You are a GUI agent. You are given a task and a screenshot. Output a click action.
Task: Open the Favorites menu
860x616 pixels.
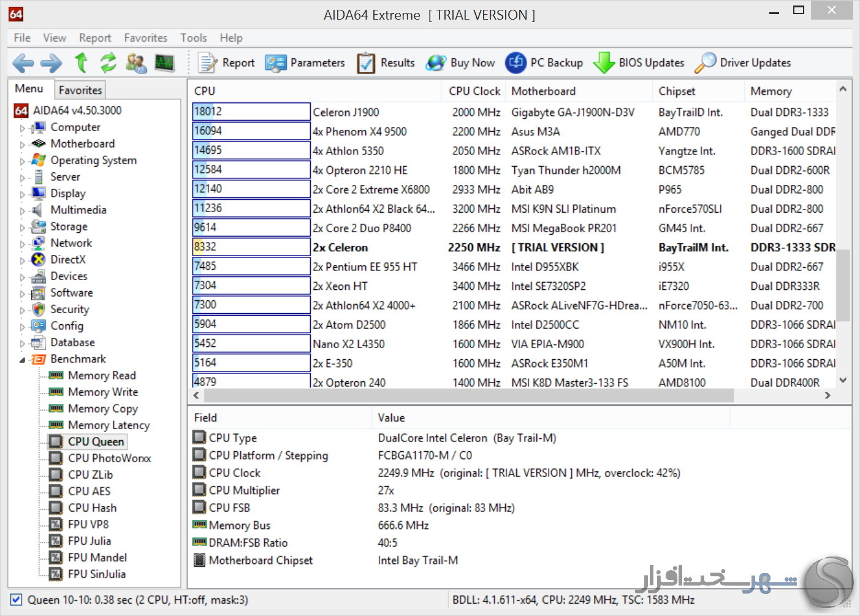(x=146, y=38)
